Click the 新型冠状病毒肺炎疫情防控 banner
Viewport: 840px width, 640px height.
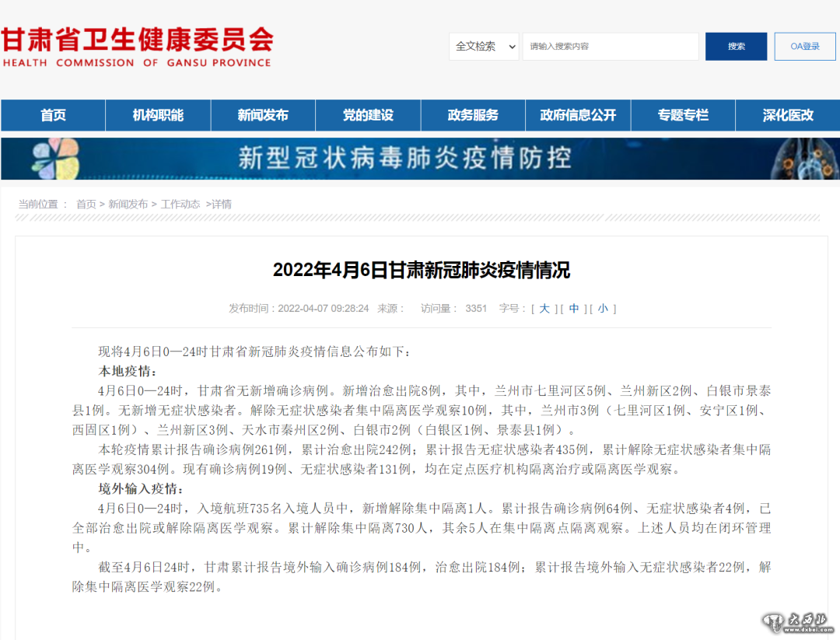(420, 159)
